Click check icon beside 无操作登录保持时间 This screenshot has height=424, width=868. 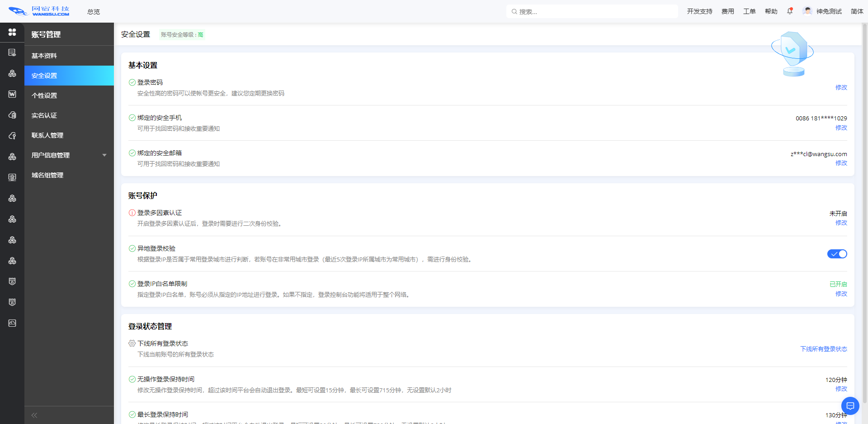[x=132, y=379]
